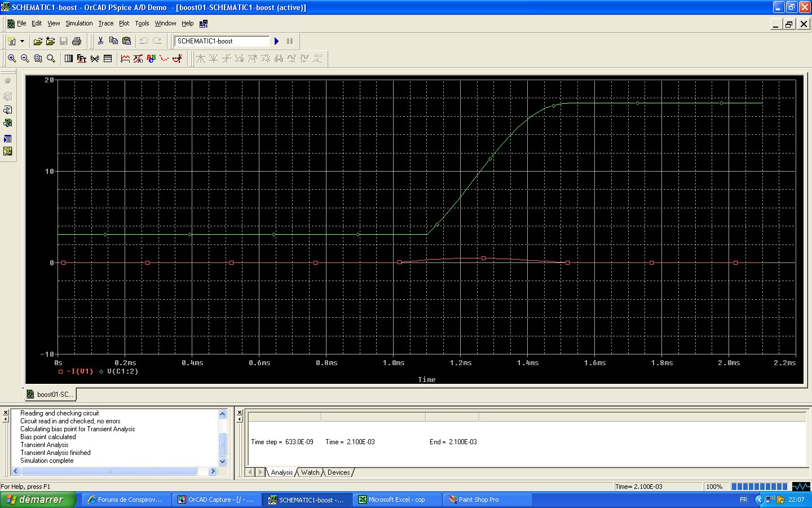812x508 pixels.
Task: Click the Undo arrow icon
Action: coord(144,41)
